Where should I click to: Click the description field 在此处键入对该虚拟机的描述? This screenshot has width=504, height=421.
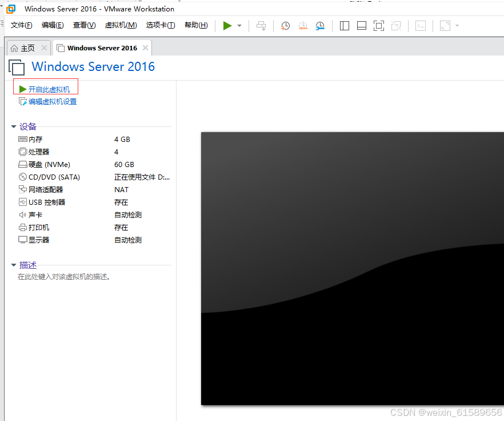tap(64, 277)
